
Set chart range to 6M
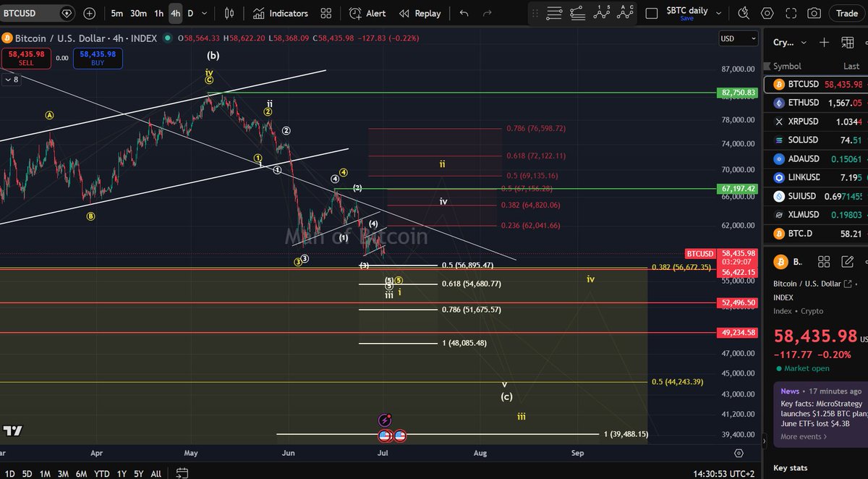pos(81,474)
